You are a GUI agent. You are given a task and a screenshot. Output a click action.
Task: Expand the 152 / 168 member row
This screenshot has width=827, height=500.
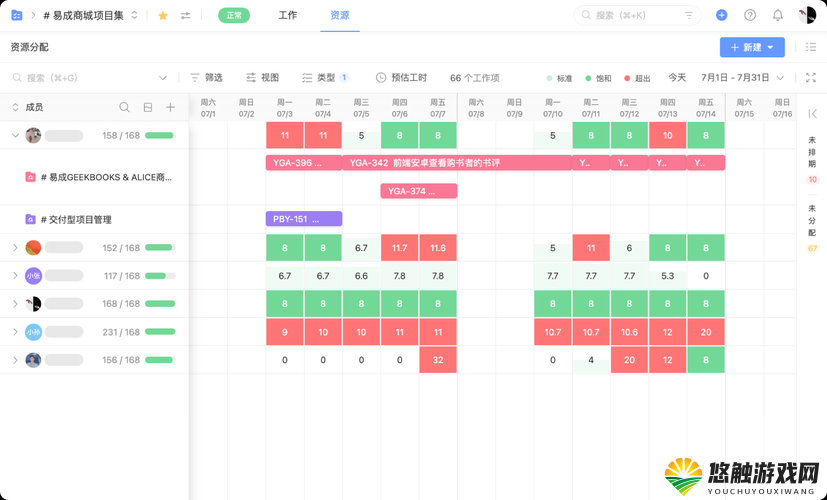click(x=15, y=248)
